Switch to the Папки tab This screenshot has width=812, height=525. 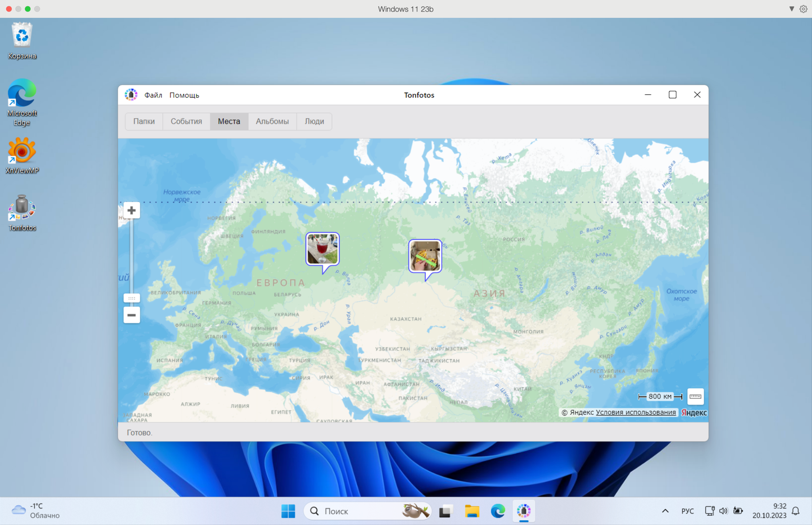(x=144, y=121)
